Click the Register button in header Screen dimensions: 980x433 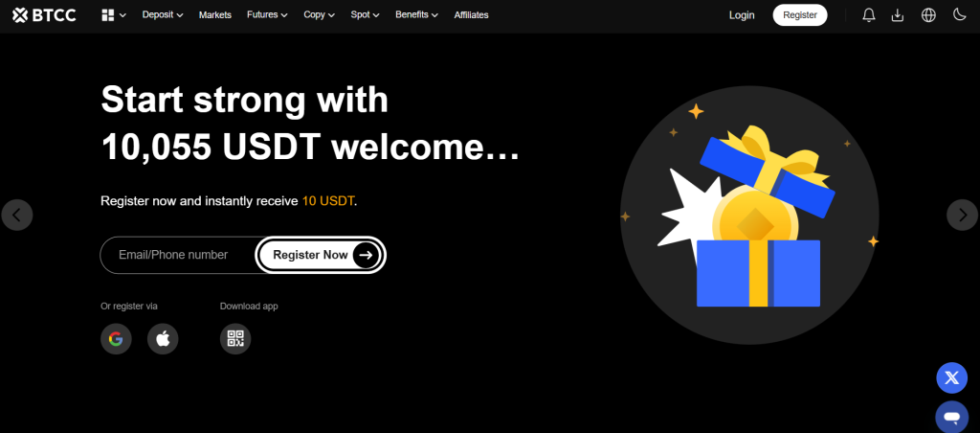pyautogui.click(x=800, y=15)
